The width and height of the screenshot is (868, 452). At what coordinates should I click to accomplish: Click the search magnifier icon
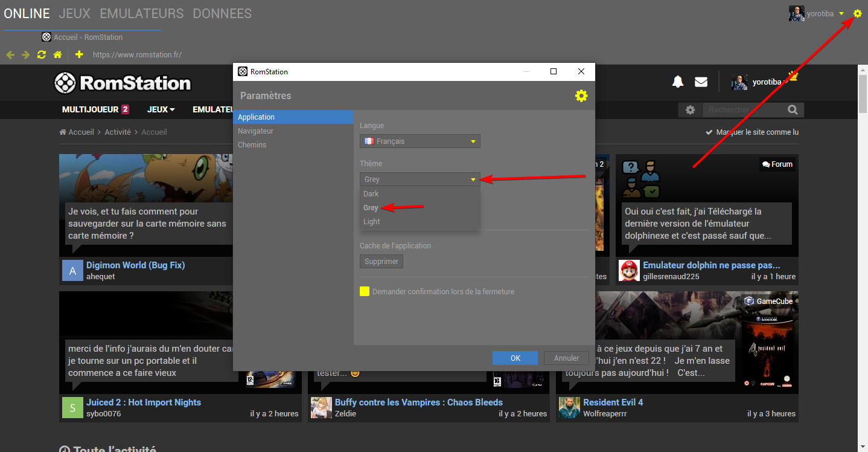coord(793,110)
